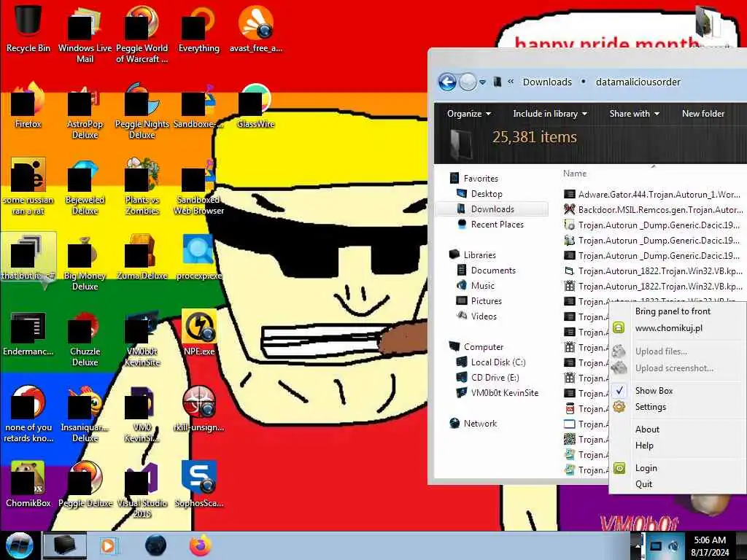Select VM0b0t KevinSite drive in navigation pane
This screenshot has width=747, height=560.
point(504,393)
